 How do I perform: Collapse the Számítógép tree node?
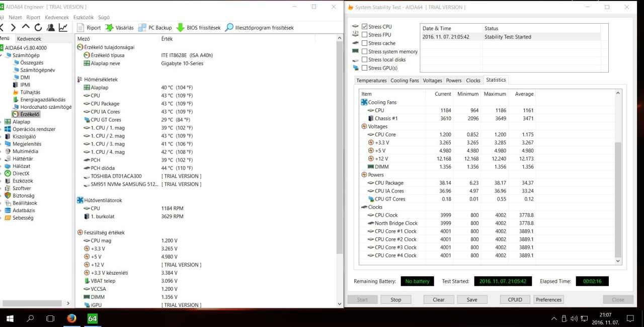click(x=2, y=55)
